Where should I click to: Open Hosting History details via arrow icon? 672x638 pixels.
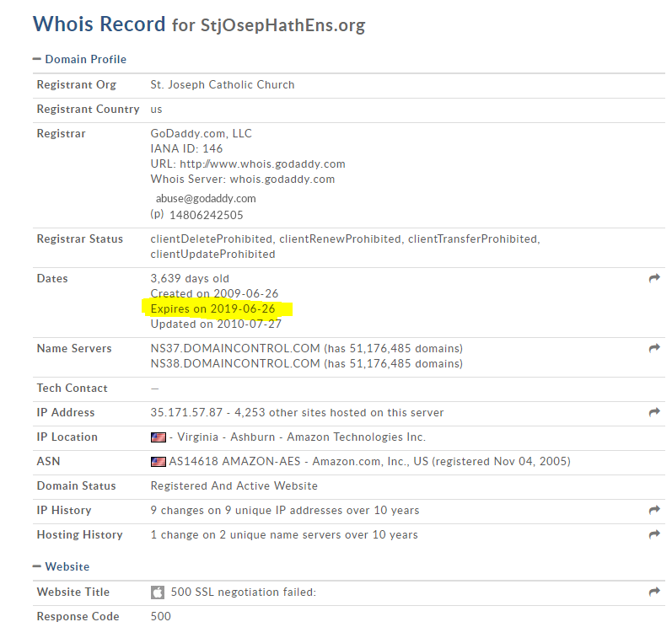653,534
